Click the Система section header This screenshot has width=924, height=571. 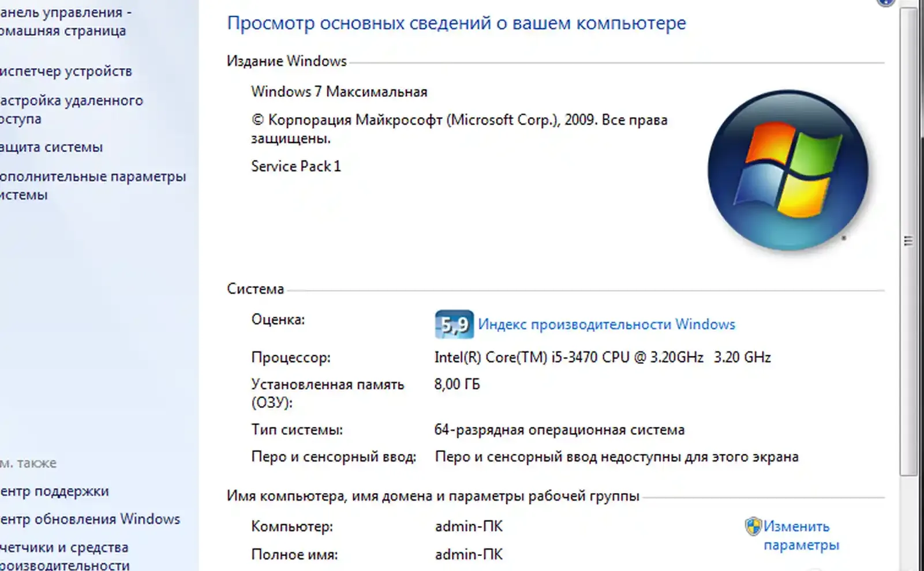click(x=255, y=288)
